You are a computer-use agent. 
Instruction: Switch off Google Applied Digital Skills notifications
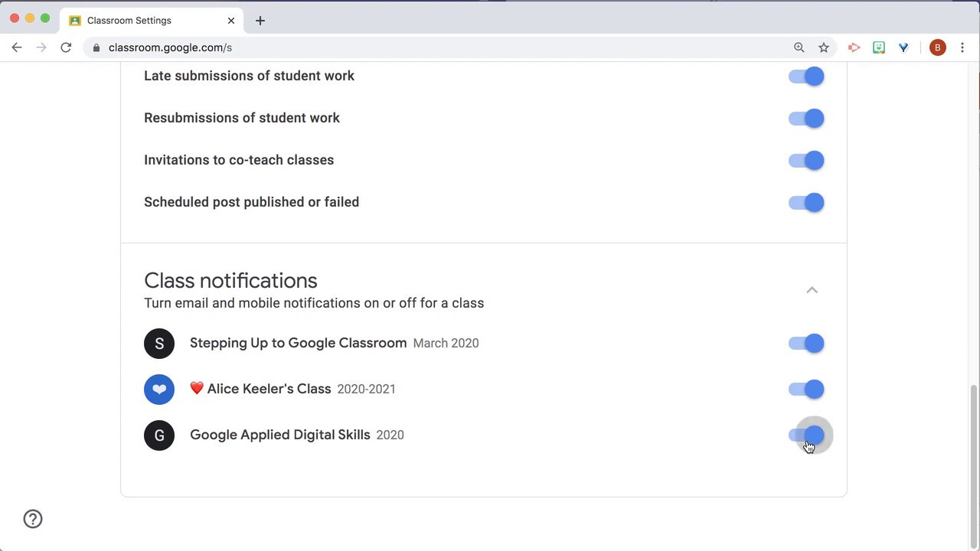pos(806,435)
